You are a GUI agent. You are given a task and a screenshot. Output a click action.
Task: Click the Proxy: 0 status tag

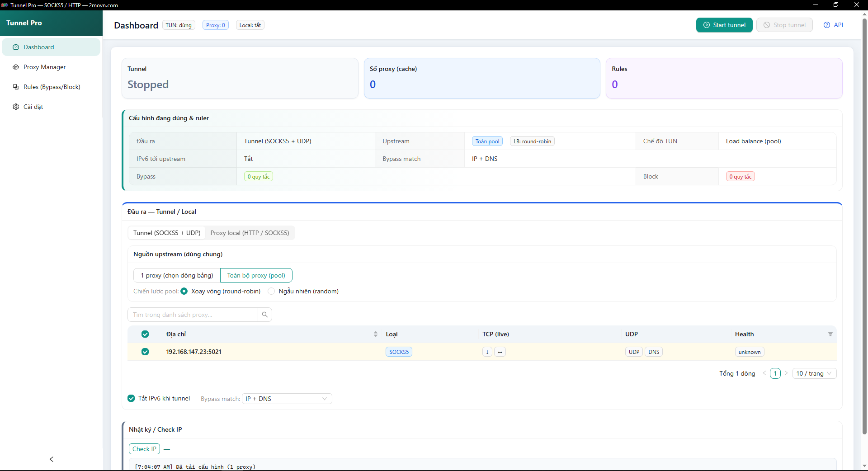point(216,25)
